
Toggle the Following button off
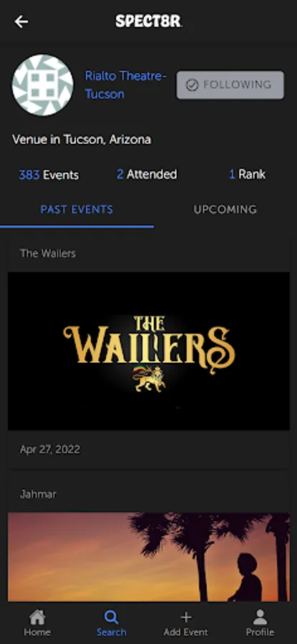coord(230,85)
